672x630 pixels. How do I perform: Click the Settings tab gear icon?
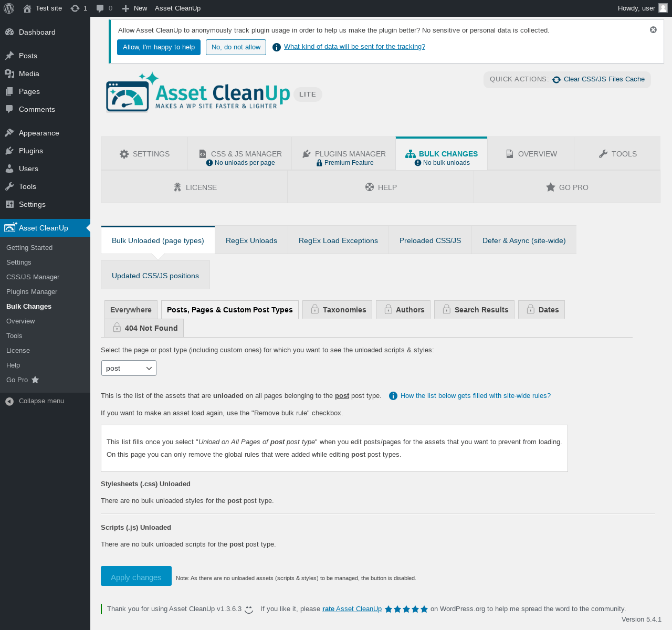click(x=124, y=154)
